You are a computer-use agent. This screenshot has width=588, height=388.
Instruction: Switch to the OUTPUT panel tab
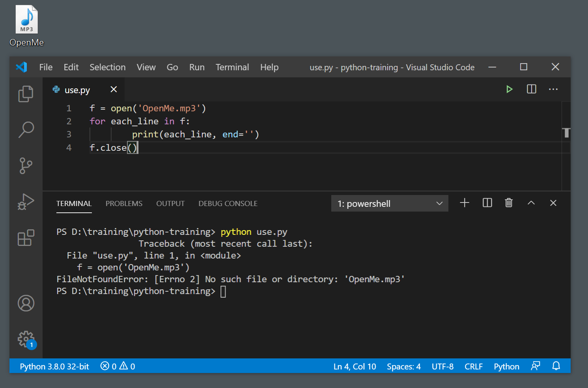pos(170,204)
